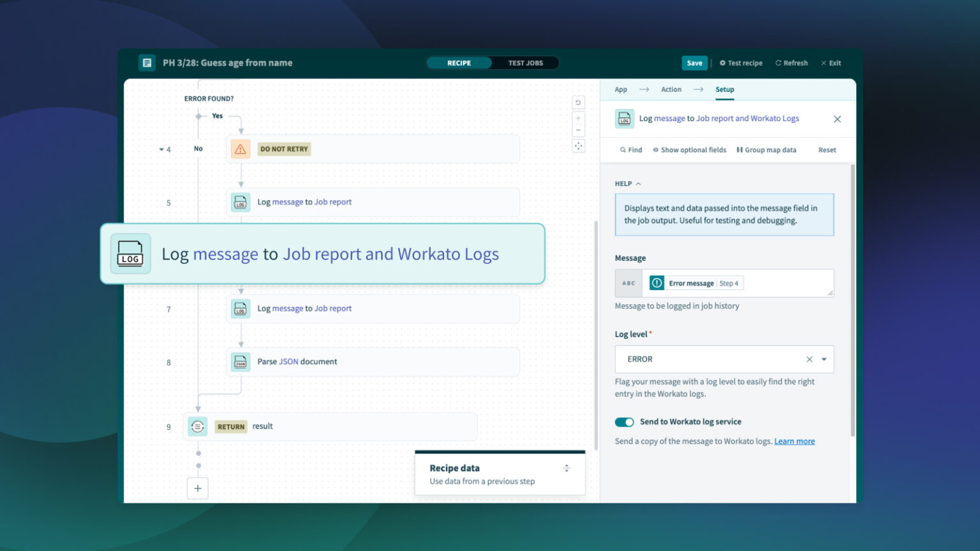Click the reset view icon above the zoom controls
980x551 pixels.
(579, 102)
